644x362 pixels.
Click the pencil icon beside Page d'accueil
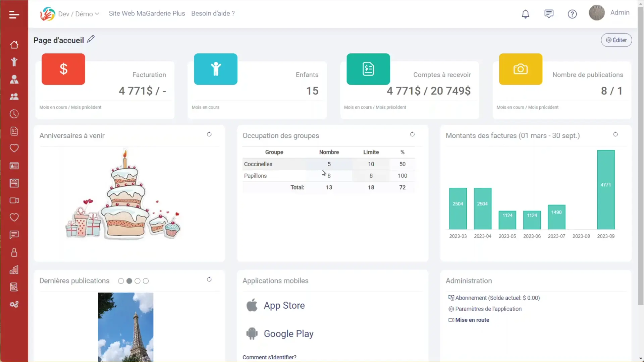(x=91, y=39)
